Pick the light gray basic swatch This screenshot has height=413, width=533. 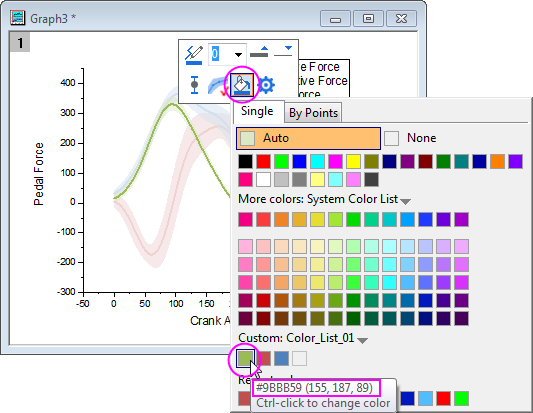point(281,179)
